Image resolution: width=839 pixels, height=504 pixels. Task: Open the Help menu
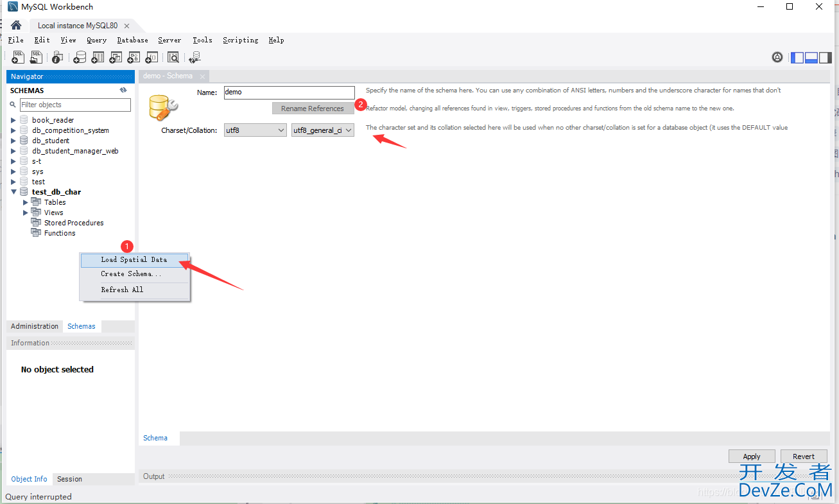tap(276, 40)
